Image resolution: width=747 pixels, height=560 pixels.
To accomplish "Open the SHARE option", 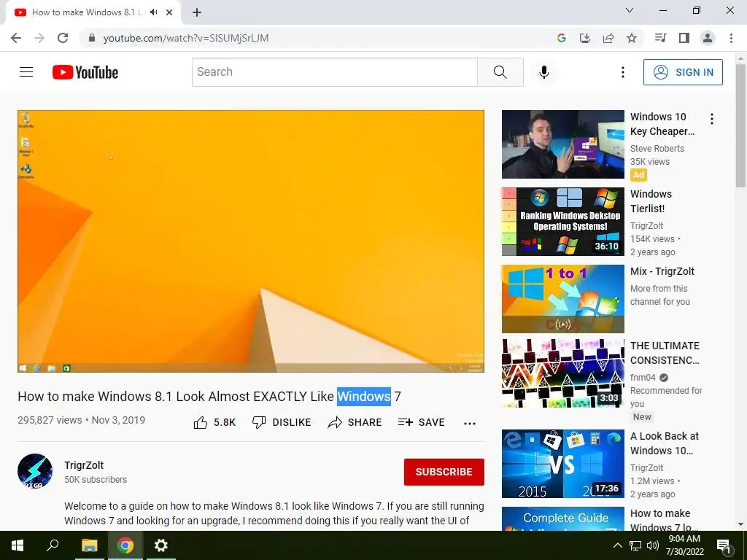I will [355, 422].
